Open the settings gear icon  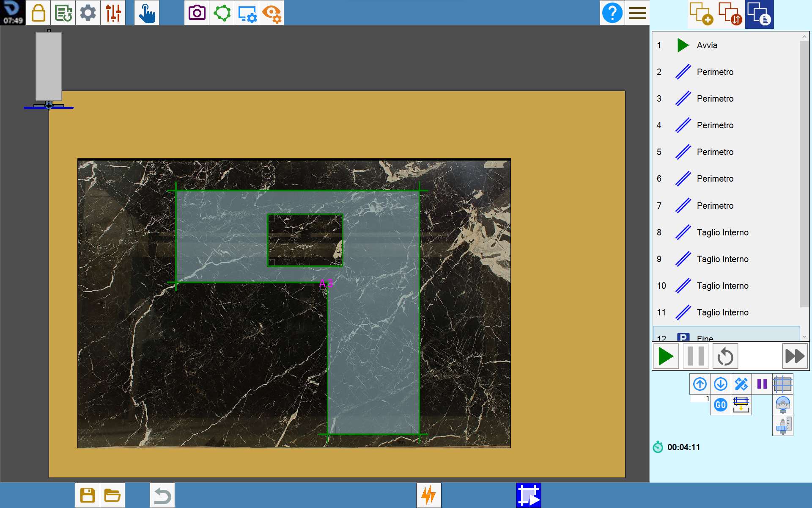click(88, 13)
